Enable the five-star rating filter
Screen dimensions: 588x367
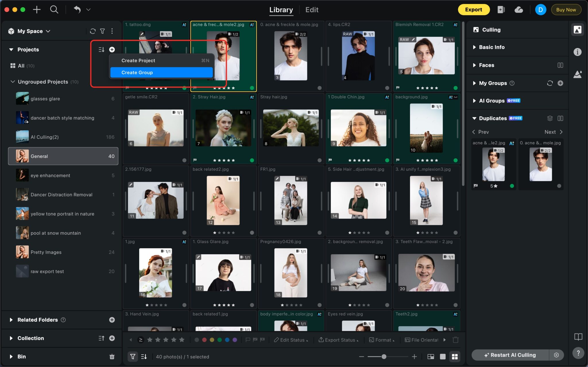[182, 339]
